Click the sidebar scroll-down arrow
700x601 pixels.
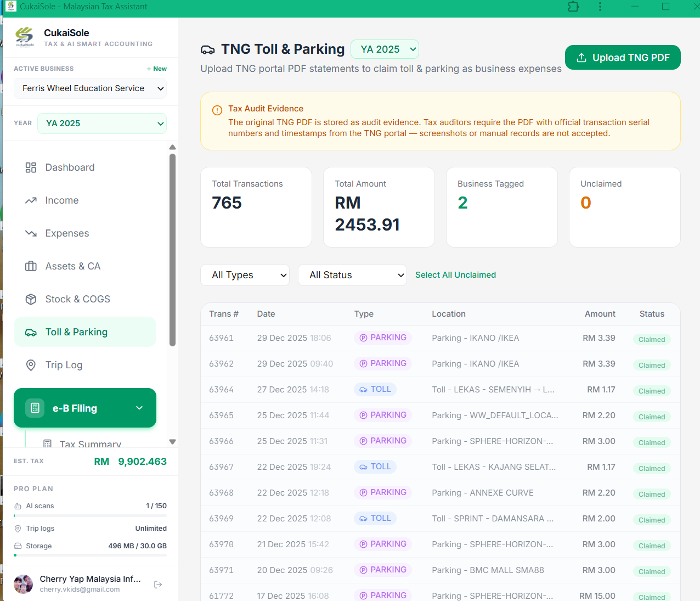172,441
